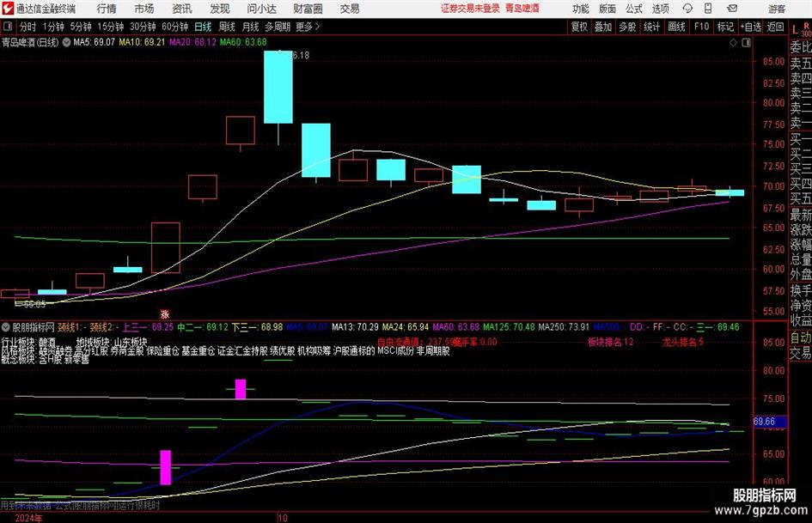The image size is (812, 523).
Task: Click the 69.66 price marker on lower axis
Action: click(x=770, y=422)
